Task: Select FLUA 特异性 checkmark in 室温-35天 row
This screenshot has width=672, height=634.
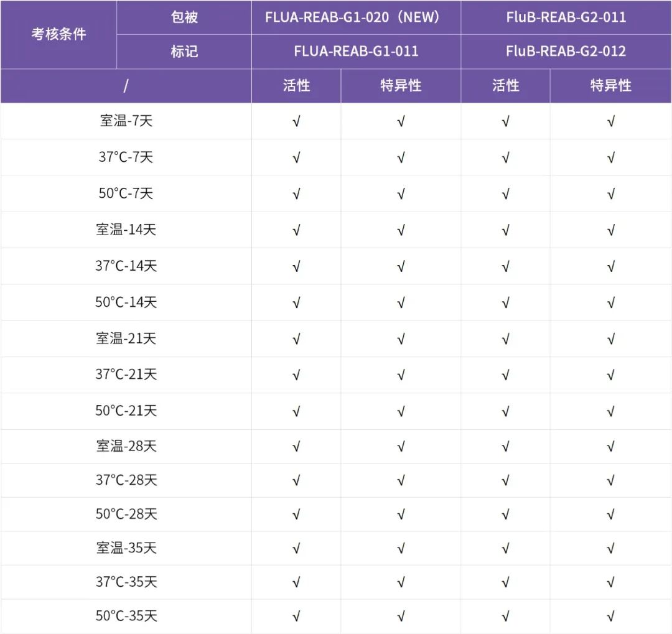Action: [x=401, y=548]
